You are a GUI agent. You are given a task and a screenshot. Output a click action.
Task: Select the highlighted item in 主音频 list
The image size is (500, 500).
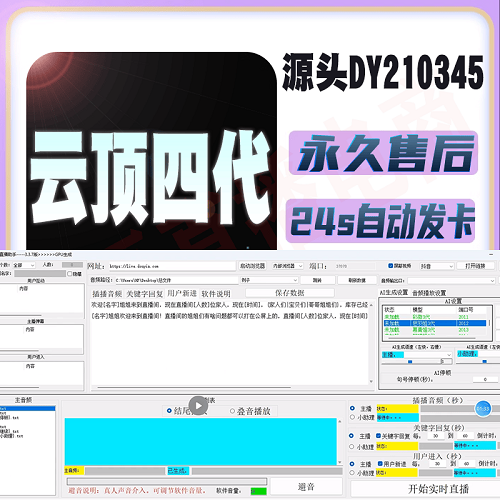28,408
